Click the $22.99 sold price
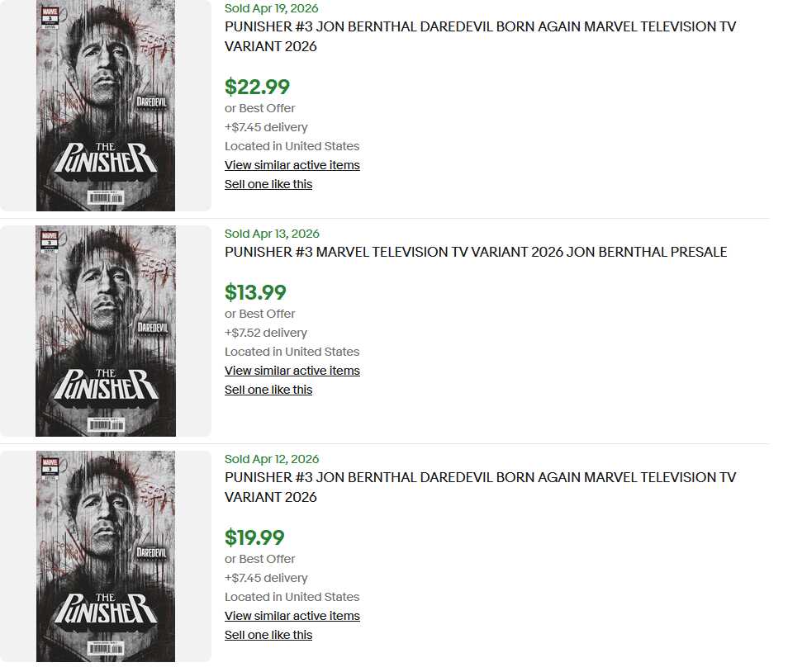 (x=257, y=87)
